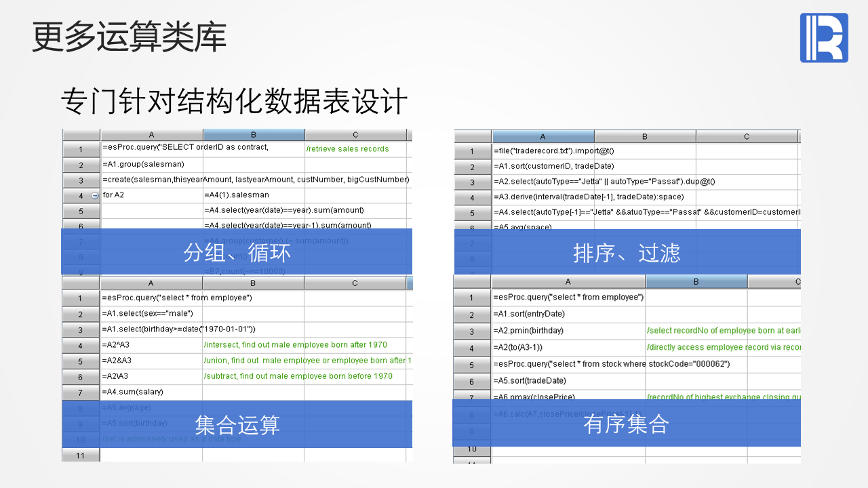This screenshot has height=488, width=868.
Task: Click row 4 header in top-left grid
Action: coord(81,195)
